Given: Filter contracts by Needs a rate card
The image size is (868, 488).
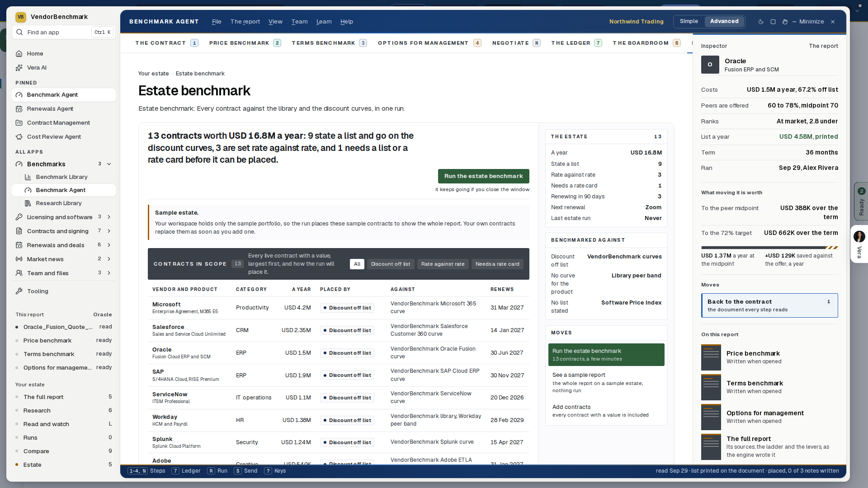Looking at the screenshot, I should point(497,264).
